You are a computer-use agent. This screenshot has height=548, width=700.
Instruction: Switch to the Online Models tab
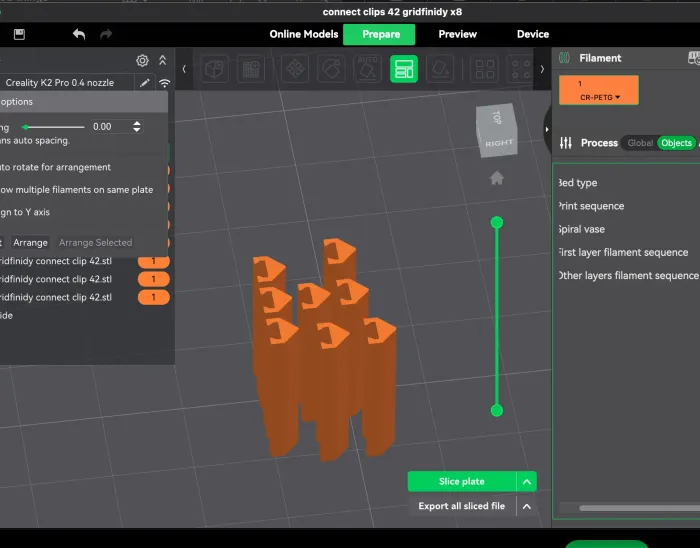[304, 34]
